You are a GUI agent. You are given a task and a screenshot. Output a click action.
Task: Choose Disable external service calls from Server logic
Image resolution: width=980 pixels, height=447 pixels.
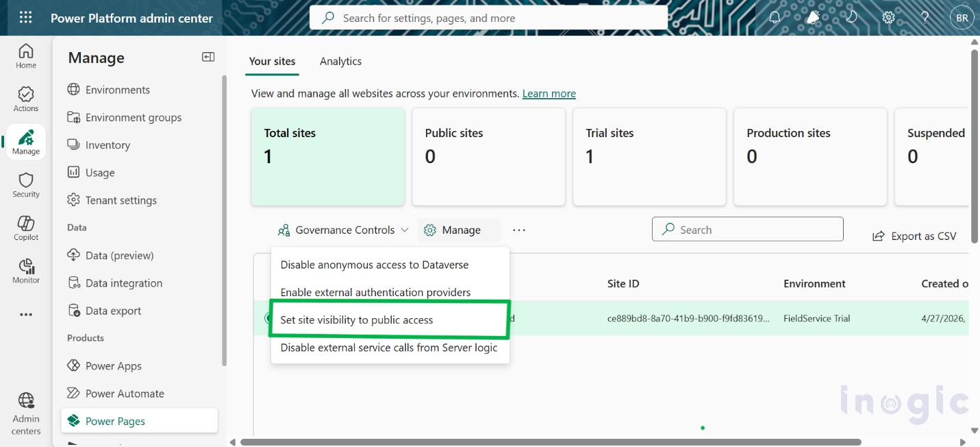[390, 347]
